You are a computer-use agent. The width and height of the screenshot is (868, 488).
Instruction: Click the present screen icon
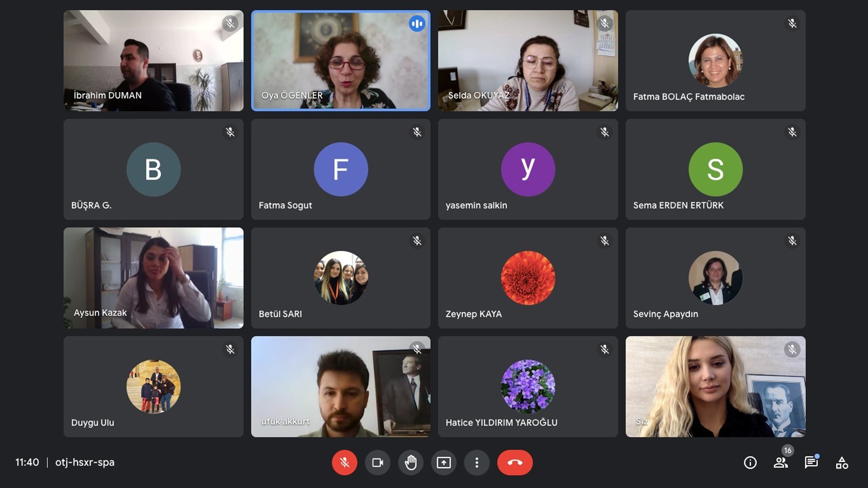(444, 462)
